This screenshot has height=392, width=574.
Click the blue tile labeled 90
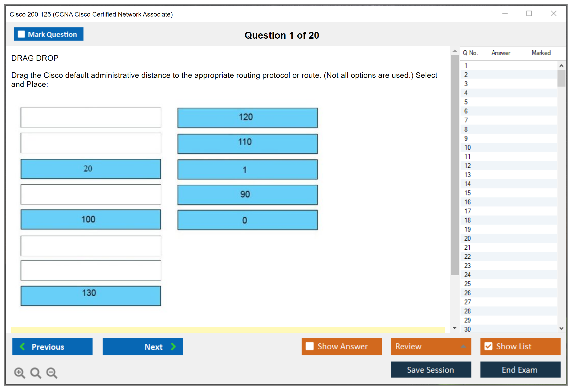click(x=247, y=194)
